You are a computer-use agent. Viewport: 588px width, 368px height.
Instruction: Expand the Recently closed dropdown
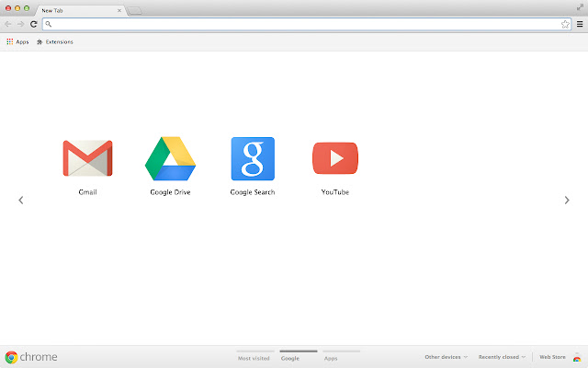pyautogui.click(x=502, y=357)
